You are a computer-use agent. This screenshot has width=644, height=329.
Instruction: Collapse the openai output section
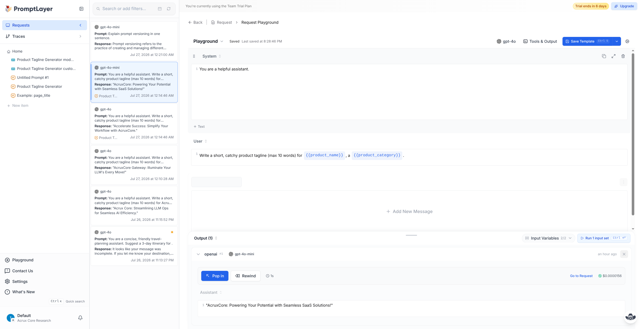(x=198, y=254)
